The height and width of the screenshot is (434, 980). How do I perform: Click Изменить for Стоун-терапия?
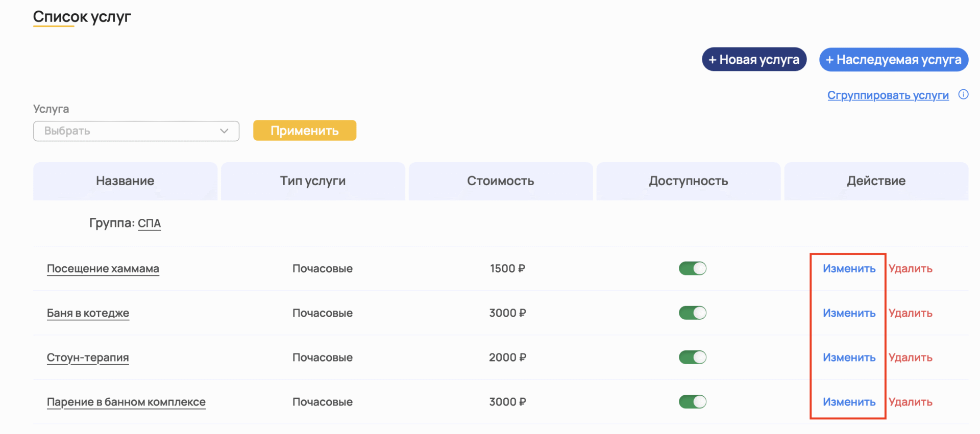click(x=849, y=358)
